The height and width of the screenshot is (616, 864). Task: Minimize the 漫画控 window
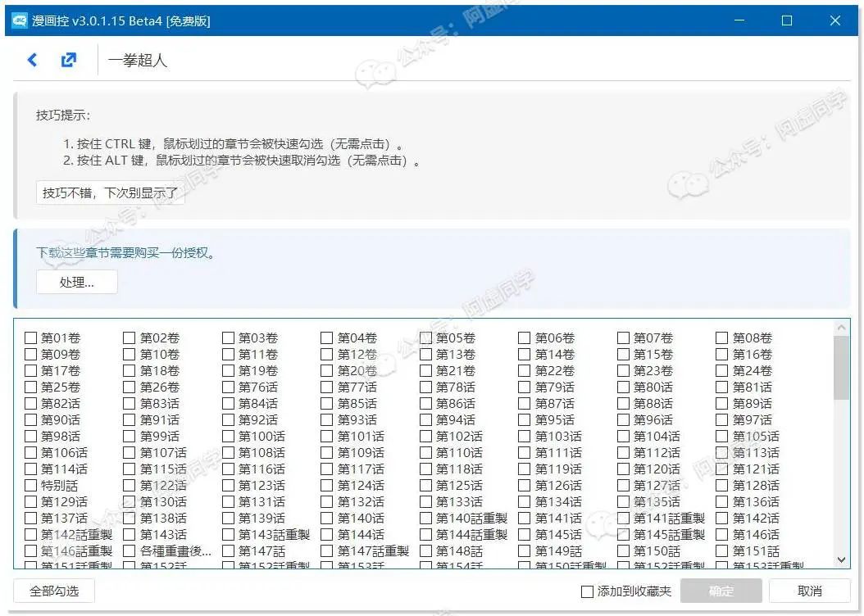pyautogui.click(x=739, y=21)
